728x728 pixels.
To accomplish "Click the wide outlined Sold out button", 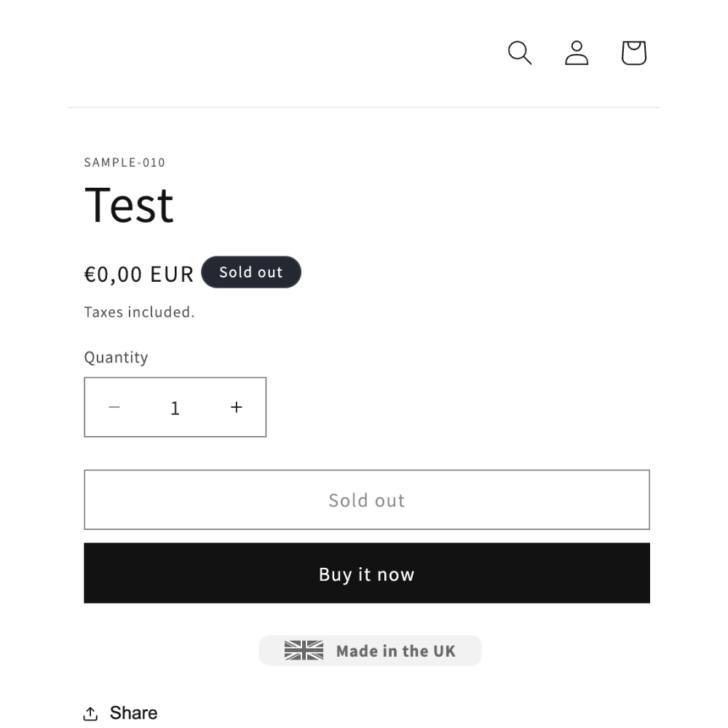I will click(x=367, y=499).
